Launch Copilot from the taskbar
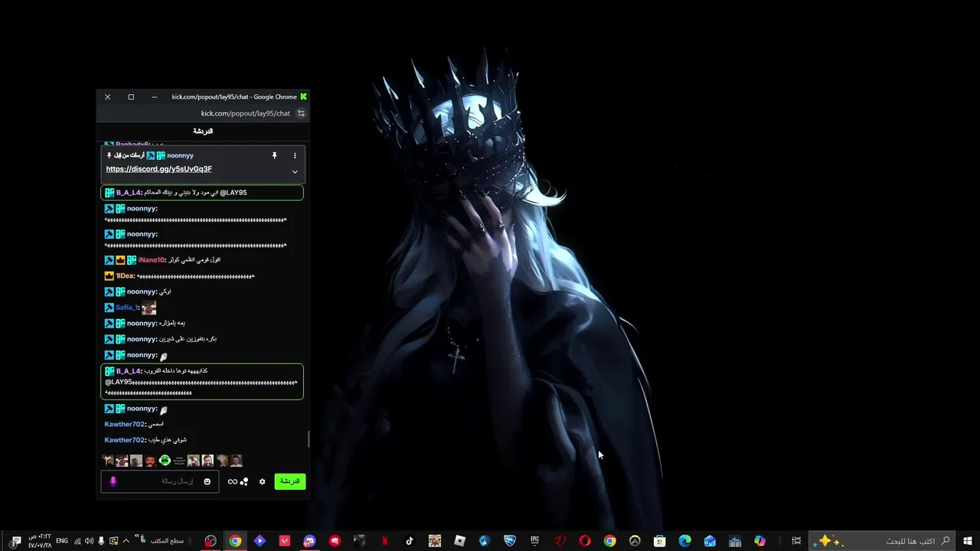The image size is (980, 551). pos(759,541)
